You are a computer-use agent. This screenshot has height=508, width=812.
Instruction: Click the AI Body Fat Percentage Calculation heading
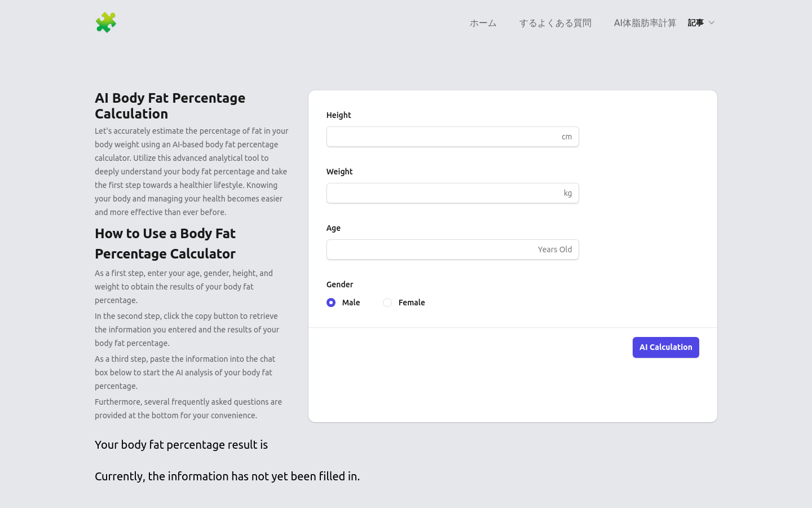(170, 106)
